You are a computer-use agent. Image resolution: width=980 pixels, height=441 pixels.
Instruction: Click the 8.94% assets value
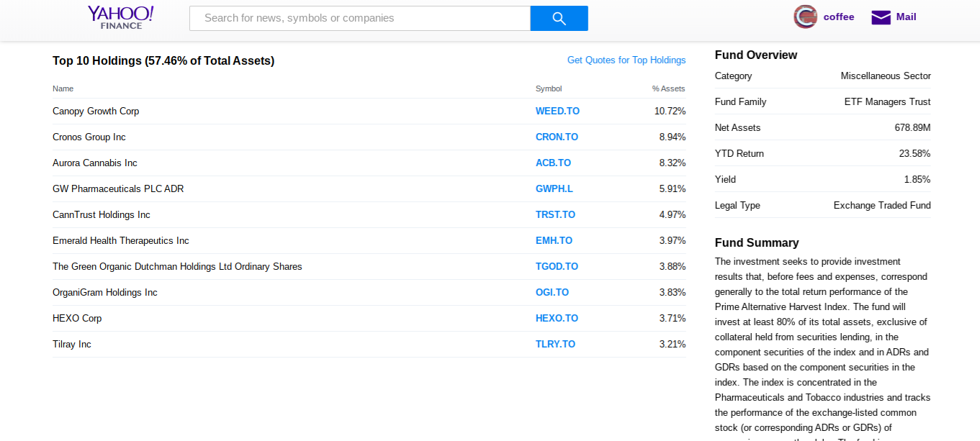[x=673, y=137]
